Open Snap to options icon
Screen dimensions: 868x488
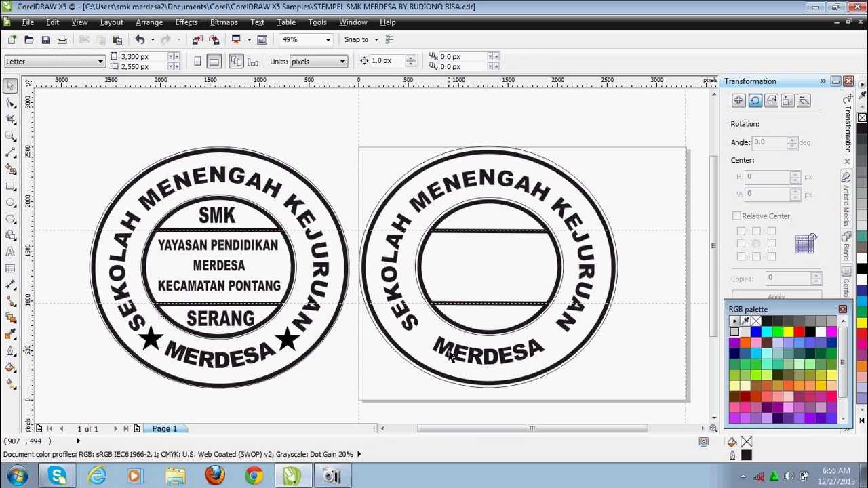tap(389, 39)
